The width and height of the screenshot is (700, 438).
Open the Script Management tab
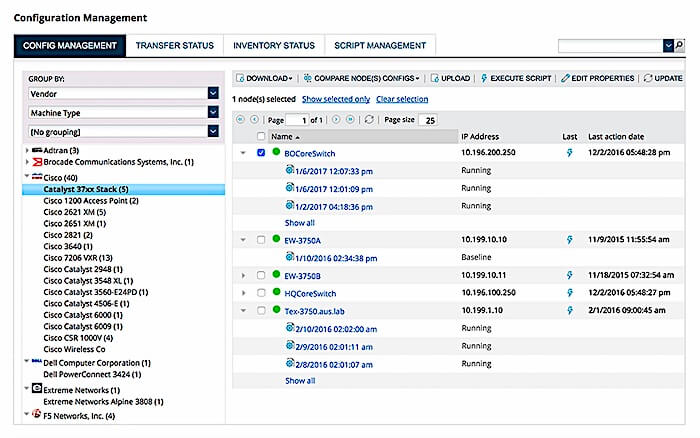pyautogui.click(x=381, y=45)
